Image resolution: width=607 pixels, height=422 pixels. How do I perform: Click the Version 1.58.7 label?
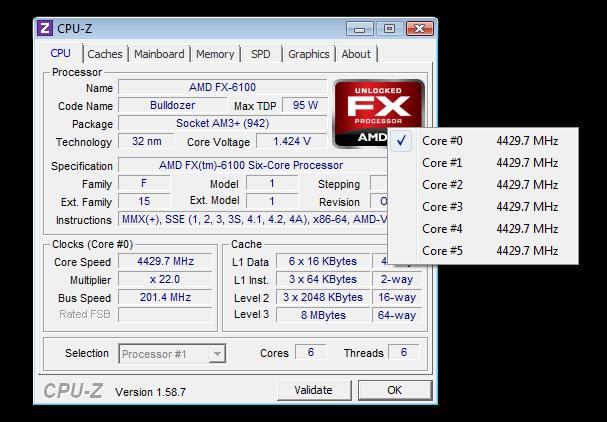coord(150,392)
